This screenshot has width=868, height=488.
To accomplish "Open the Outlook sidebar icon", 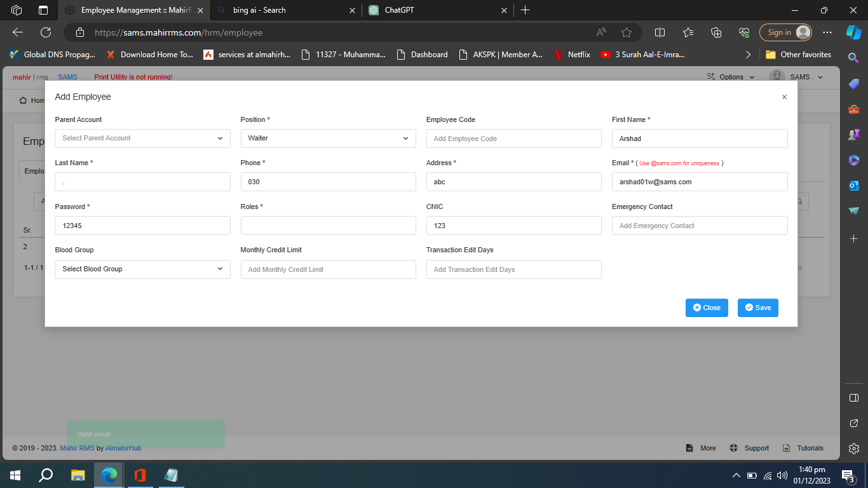I will pyautogui.click(x=854, y=186).
